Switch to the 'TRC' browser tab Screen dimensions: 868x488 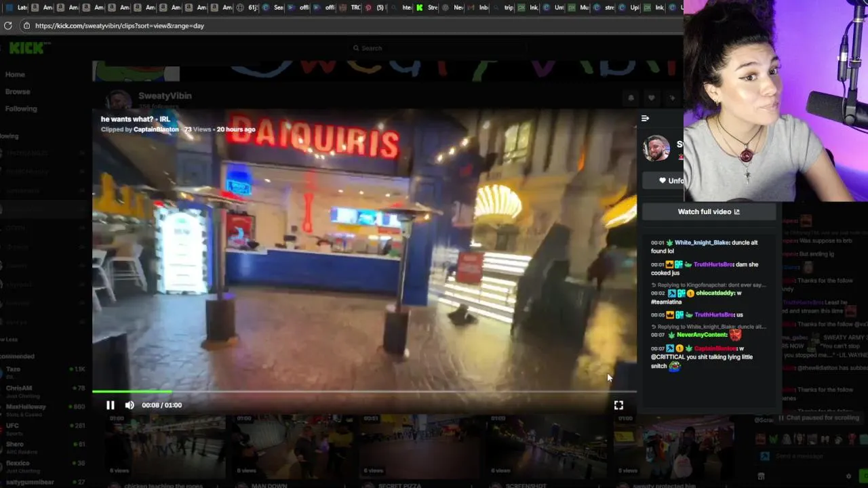(x=349, y=7)
